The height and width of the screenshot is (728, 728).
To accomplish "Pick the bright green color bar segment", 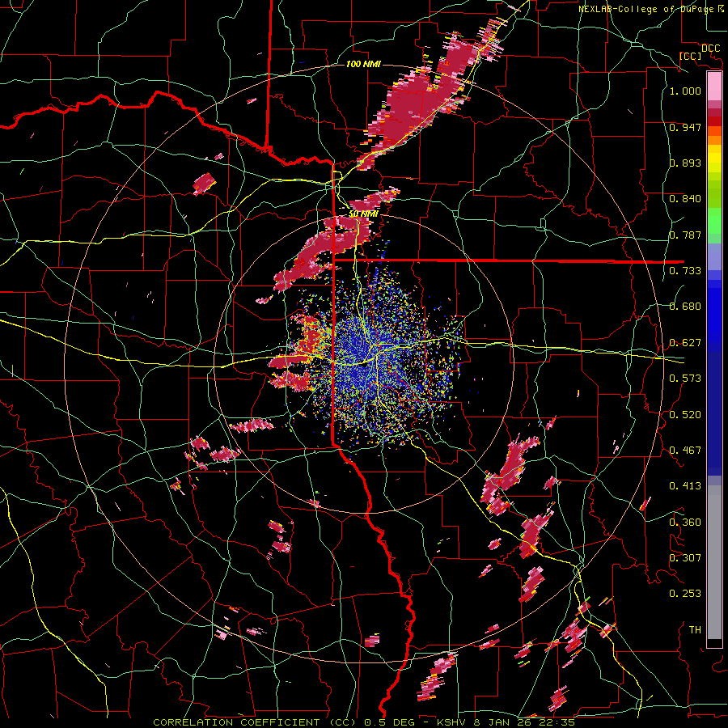I will (x=714, y=221).
